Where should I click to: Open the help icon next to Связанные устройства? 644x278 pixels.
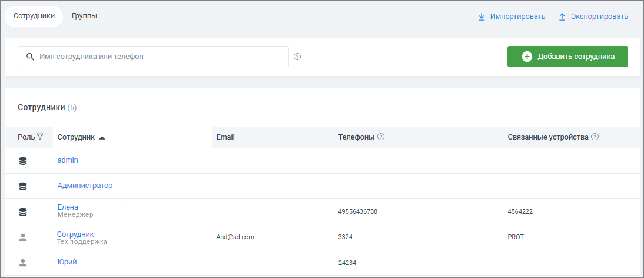[595, 137]
